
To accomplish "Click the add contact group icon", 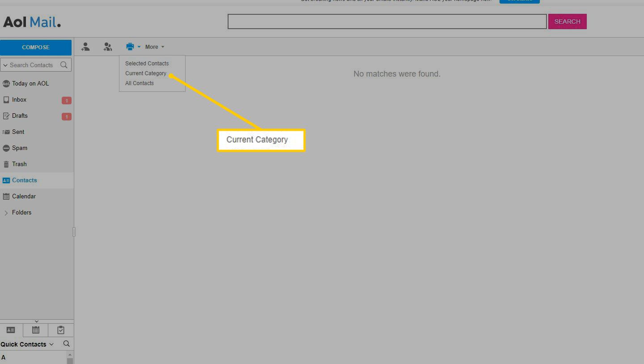I will click(108, 47).
